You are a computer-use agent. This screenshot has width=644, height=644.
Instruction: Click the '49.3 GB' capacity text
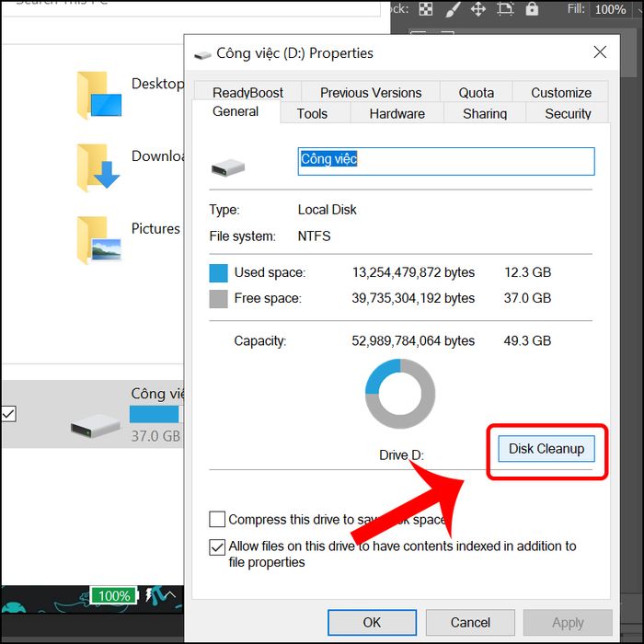click(x=527, y=341)
